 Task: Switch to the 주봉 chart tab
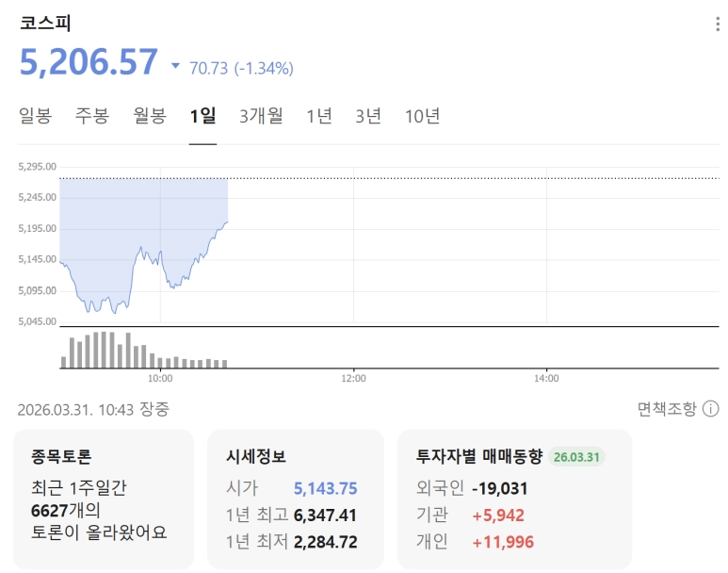92,116
